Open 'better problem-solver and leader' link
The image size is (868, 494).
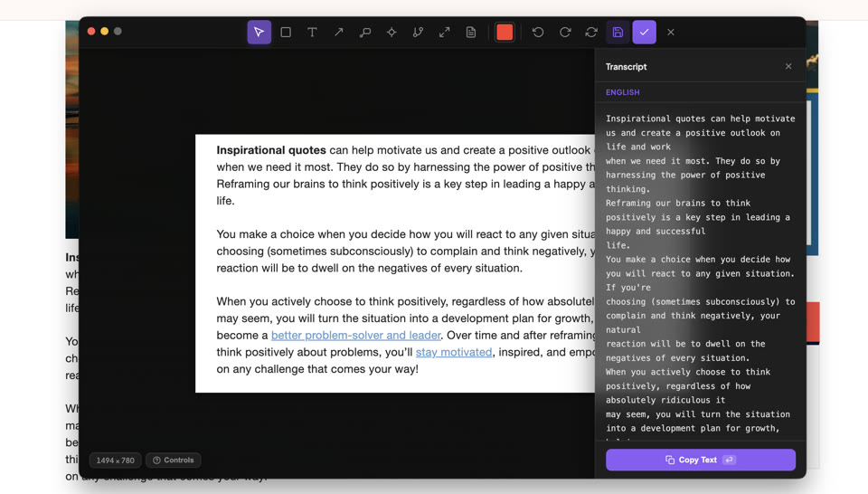coord(356,335)
